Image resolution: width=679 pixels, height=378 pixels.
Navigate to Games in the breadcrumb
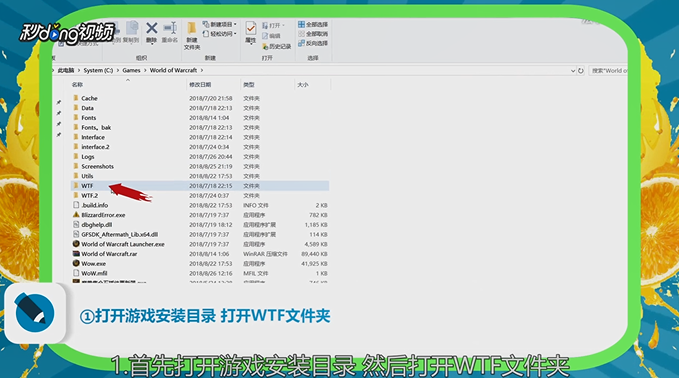tap(131, 70)
